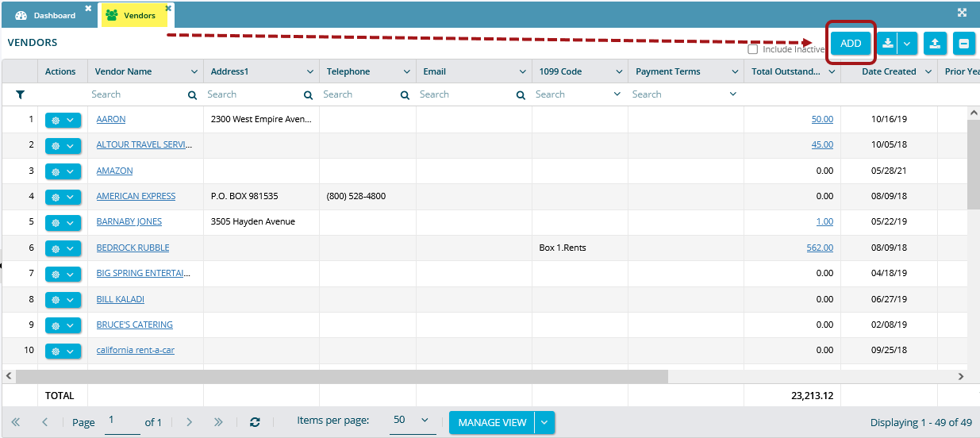
Task: Open the export options dropdown arrow
Action: tap(908, 44)
